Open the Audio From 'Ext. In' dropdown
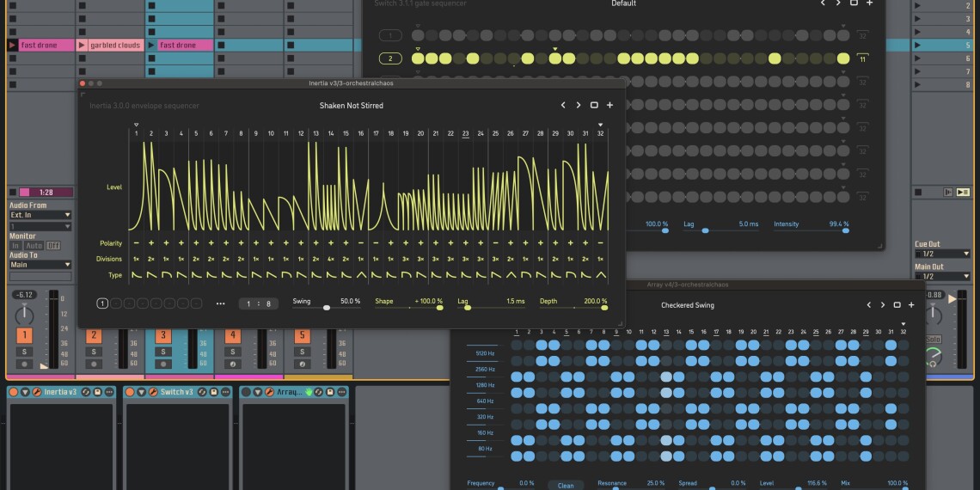 pos(40,215)
